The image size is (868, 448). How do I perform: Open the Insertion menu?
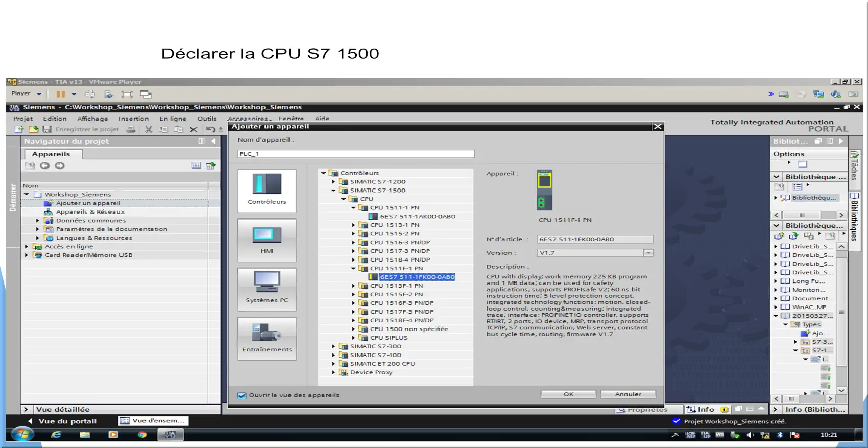(x=134, y=119)
